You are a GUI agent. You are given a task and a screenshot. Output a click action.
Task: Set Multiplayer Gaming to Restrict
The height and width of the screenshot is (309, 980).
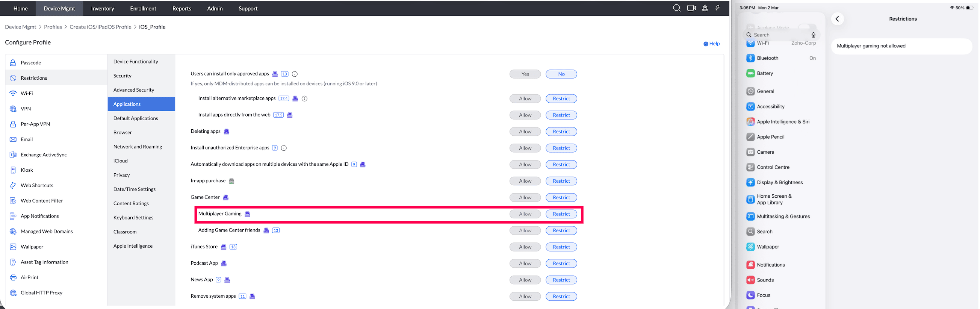point(561,214)
